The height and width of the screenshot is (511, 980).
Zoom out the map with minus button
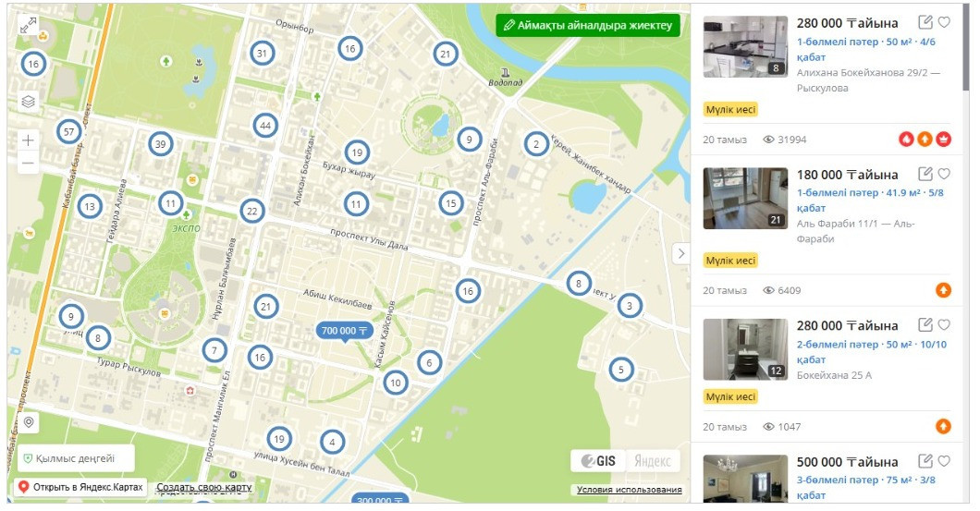coord(28,163)
